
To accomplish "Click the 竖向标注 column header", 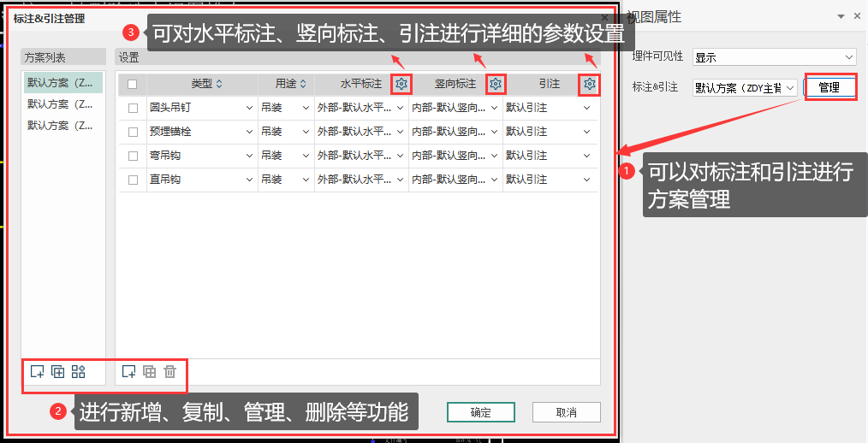I will coord(455,84).
